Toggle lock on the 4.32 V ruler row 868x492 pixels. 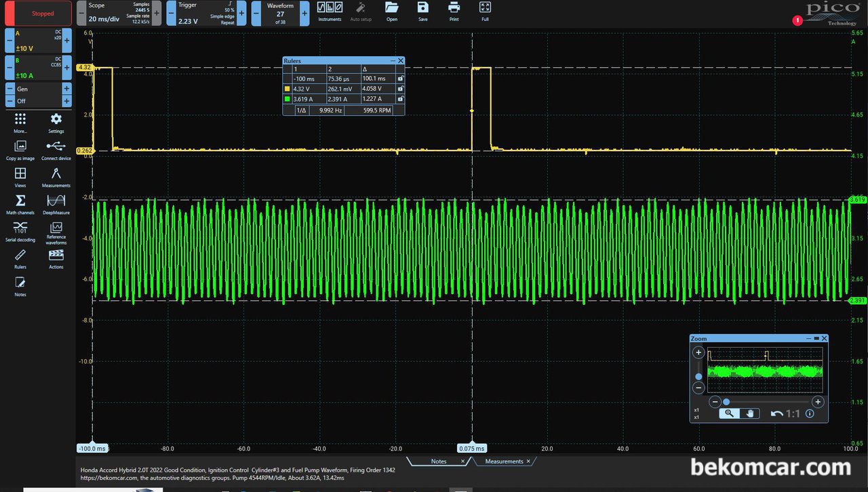400,89
